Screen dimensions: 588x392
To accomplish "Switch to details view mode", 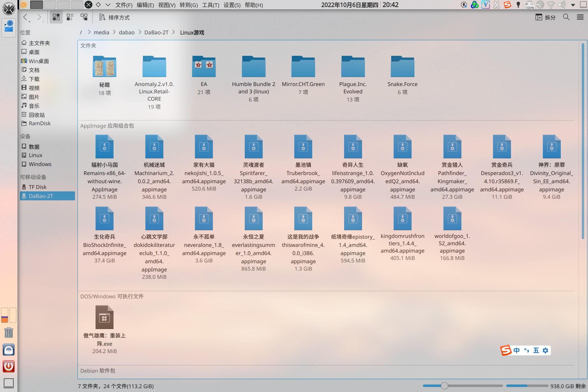I will pyautogui.click(x=84, y=17).
